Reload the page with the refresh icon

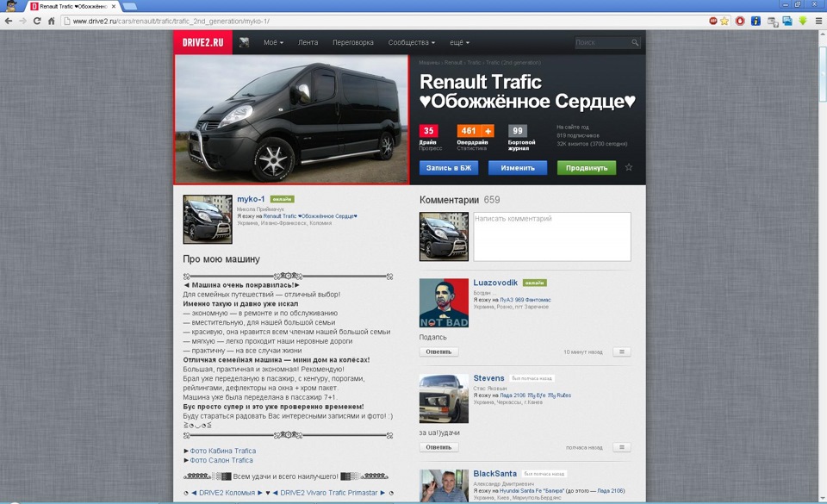[36, 21]
